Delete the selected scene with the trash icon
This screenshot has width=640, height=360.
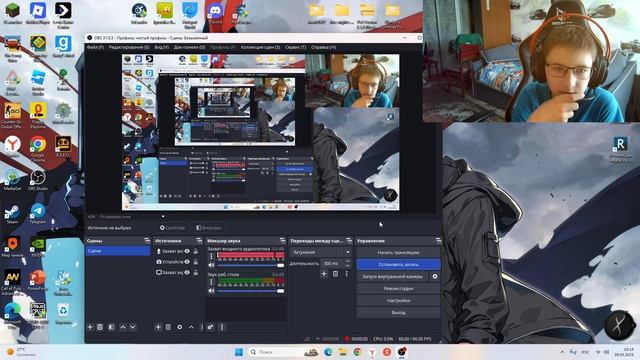pyautogui.click(x=100, y=327)
